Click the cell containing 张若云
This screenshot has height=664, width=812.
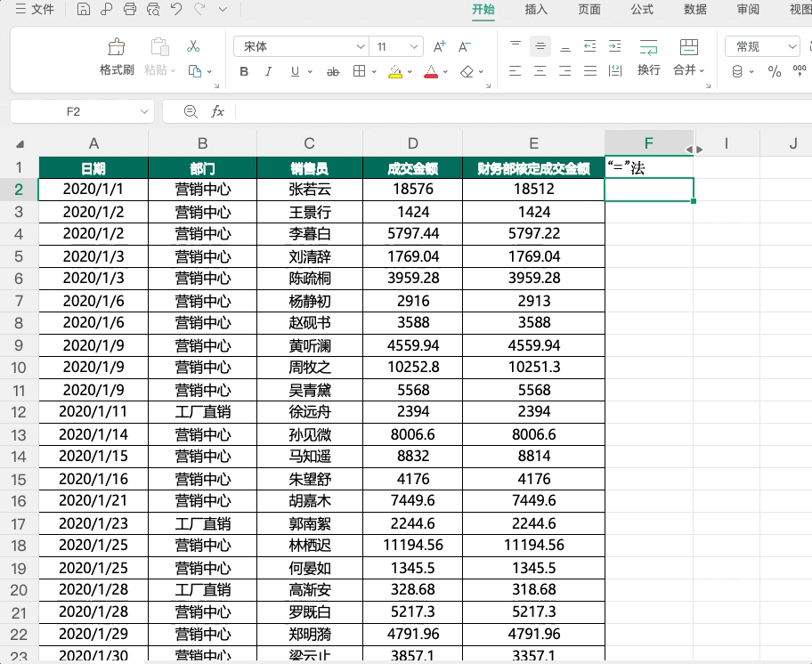click(x=309, y=190)
